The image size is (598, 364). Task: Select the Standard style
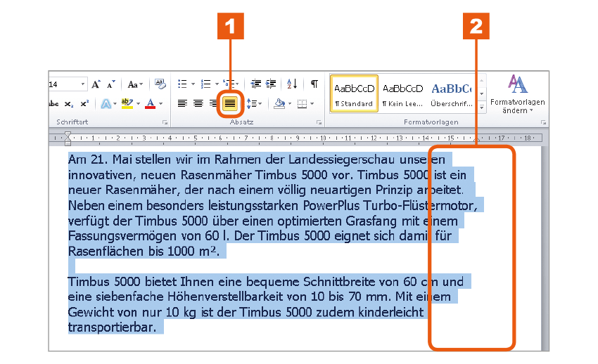tap(355, 93)
